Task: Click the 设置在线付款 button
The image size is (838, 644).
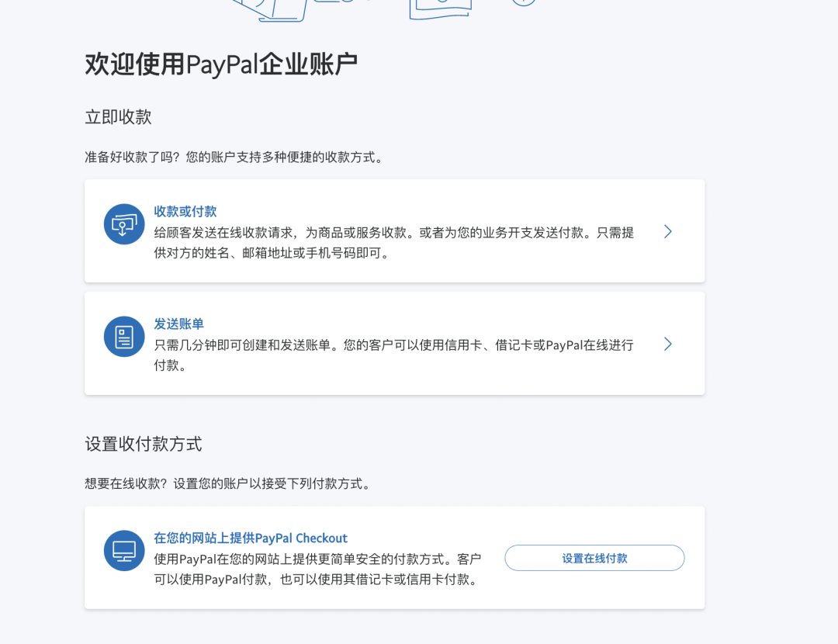Action: (594, 558)
